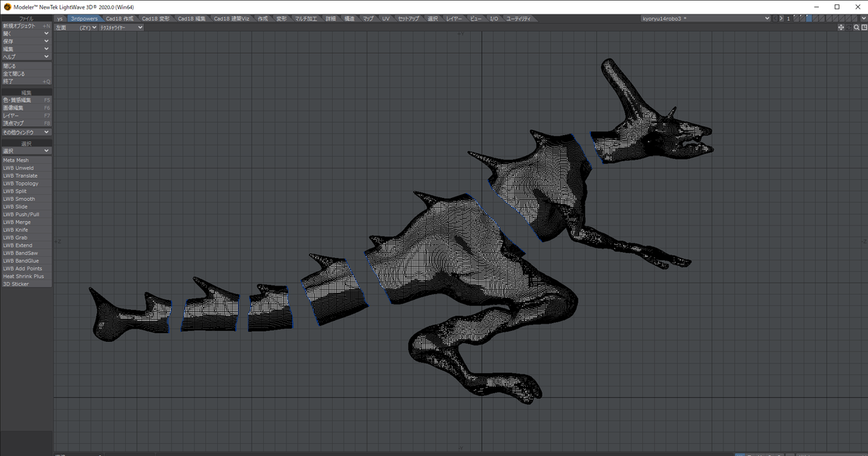Select the LWB BandSaw tool
868x456 pixels.
coord(26,253)
